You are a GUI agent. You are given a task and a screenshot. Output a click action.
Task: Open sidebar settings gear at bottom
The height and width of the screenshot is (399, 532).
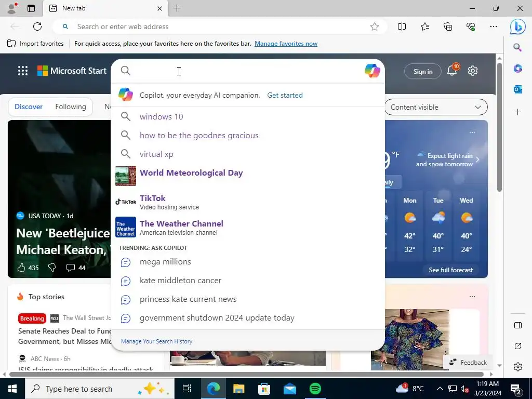[x=518, y=367]
